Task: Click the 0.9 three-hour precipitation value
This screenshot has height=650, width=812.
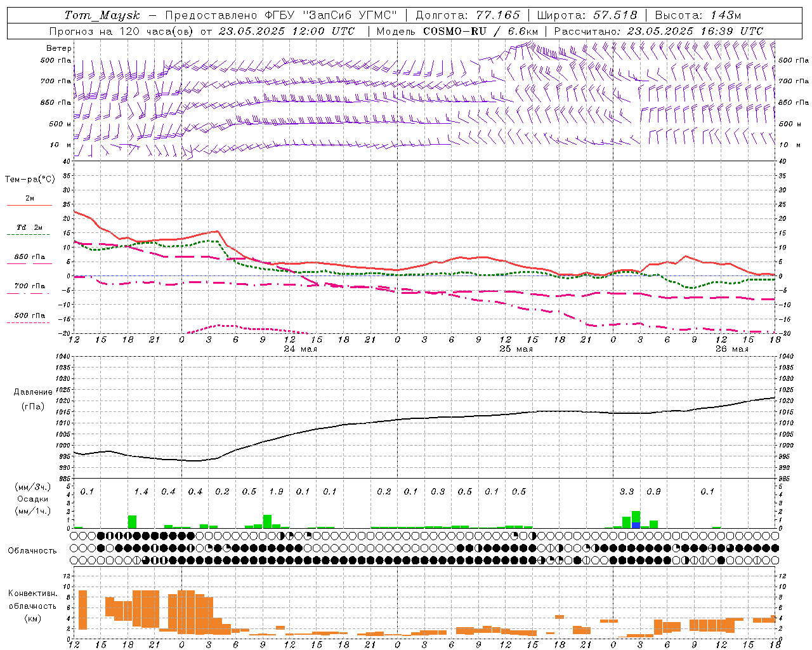Action: pos(653,492)
